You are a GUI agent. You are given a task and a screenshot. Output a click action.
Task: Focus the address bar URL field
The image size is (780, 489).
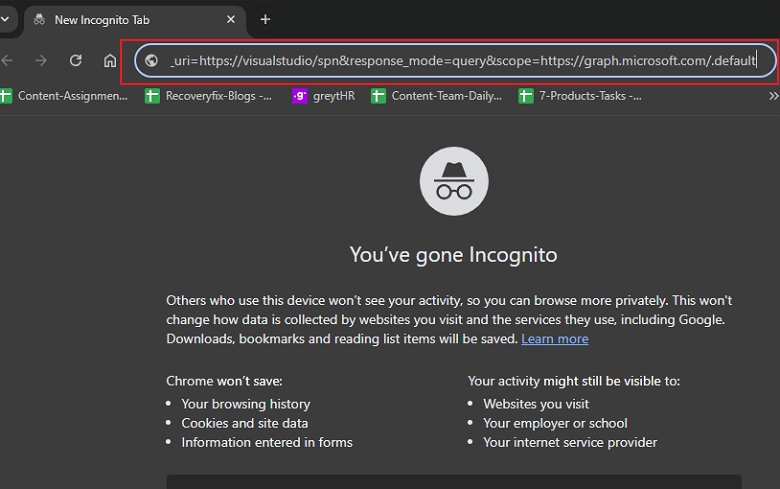coord(455,61)
